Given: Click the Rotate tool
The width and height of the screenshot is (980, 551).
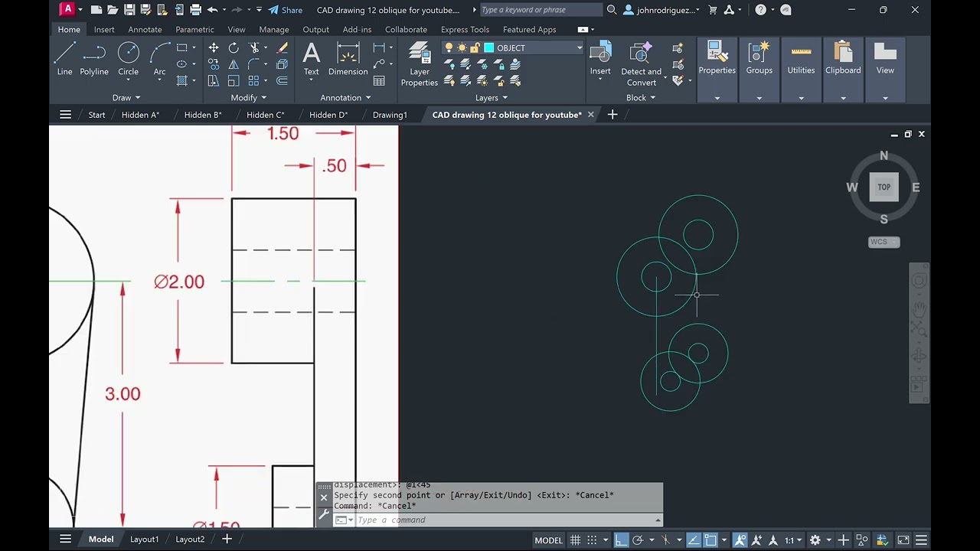Looking at the screenshot, I should pyautogui.click(x=234, y=47).
